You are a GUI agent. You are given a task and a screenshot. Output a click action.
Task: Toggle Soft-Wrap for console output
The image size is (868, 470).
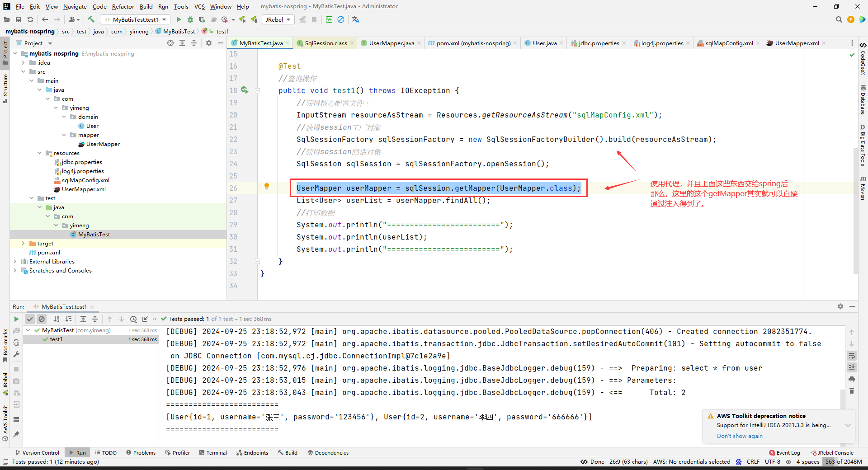click(852, 356)
